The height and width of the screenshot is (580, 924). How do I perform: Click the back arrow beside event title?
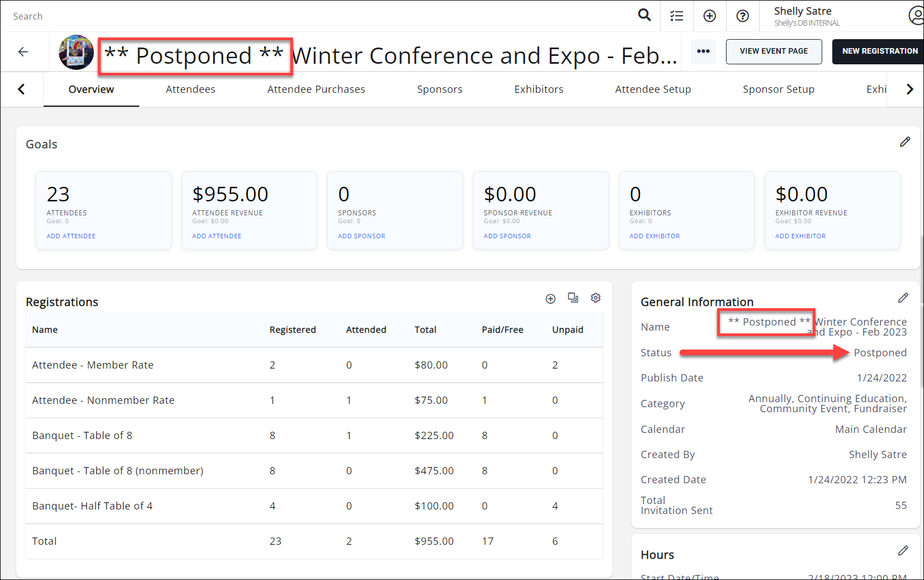click(23, 52)
